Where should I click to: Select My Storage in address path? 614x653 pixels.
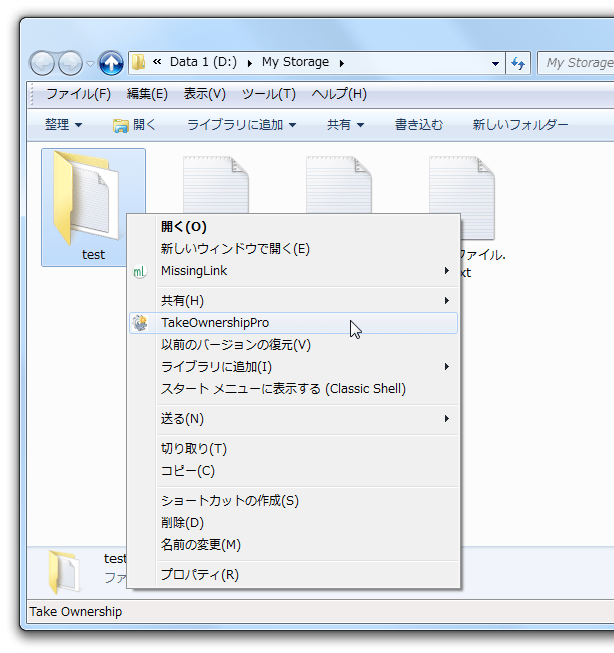point(295,62)
